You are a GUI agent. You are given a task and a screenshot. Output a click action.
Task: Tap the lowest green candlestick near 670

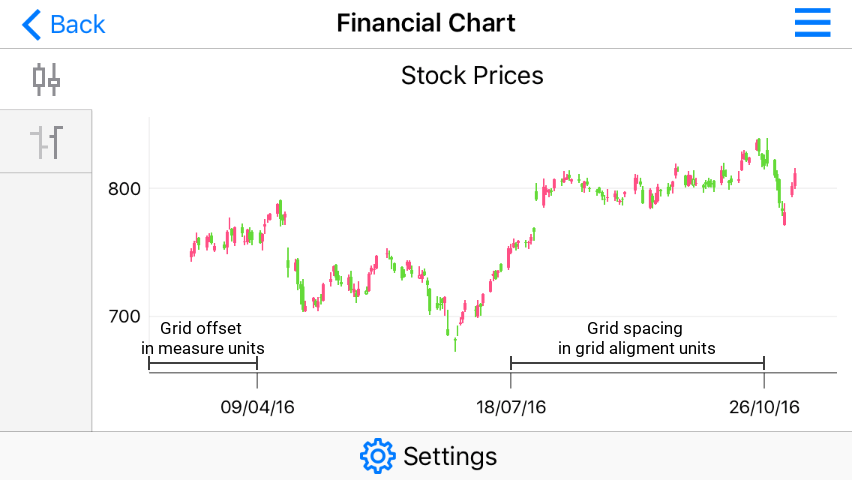point(455,343)
